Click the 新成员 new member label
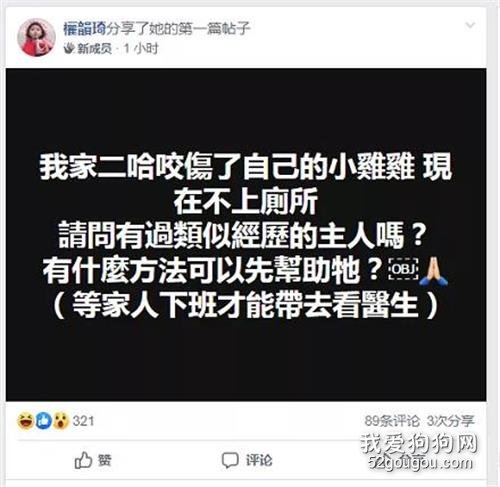500x487 pixels. click(95, 49)
